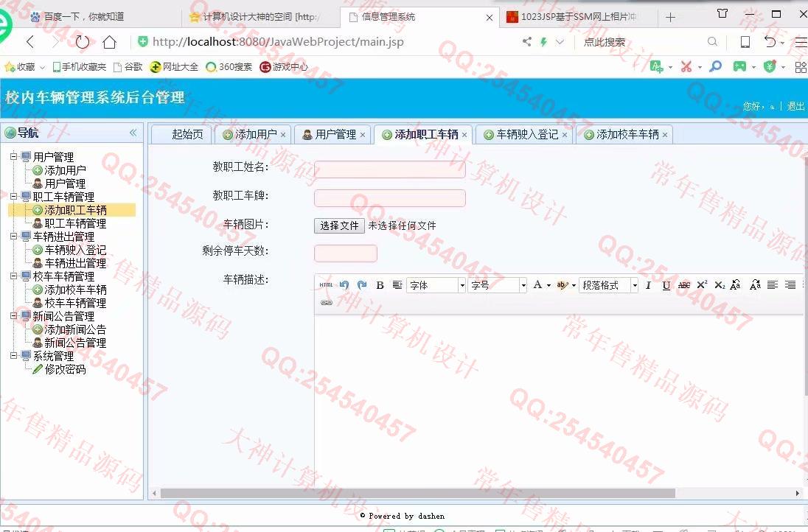Toggle HTML source view in editor
This screenshot has height=532, width=808.
click(326, 285)
